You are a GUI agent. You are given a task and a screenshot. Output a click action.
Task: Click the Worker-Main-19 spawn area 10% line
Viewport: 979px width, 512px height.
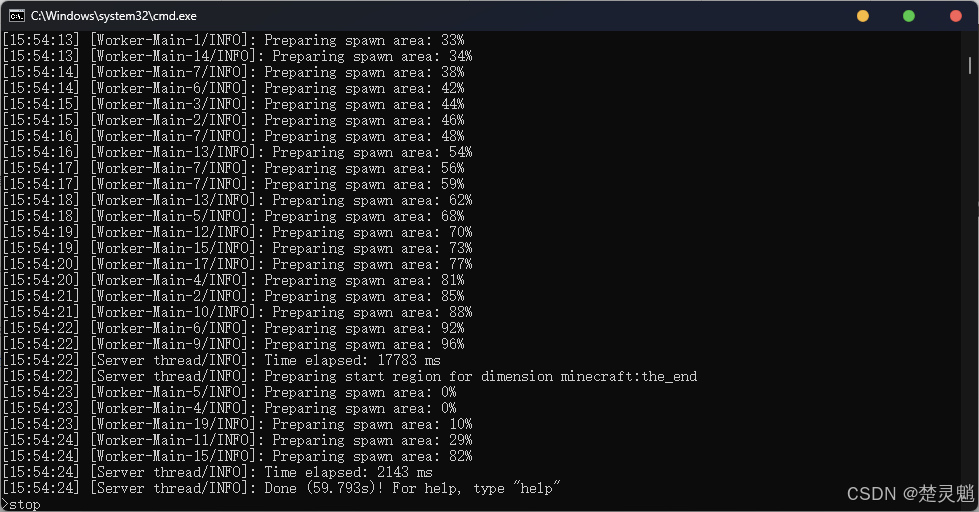tap(237, 424)
